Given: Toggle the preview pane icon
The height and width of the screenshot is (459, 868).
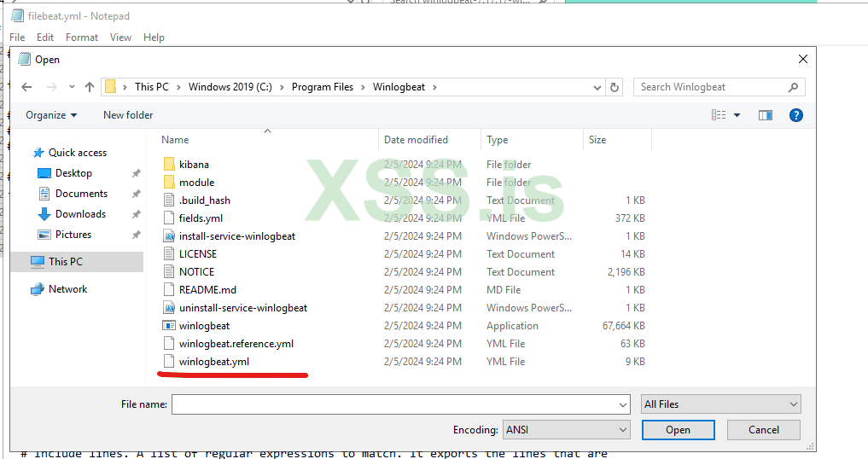Looking at the screenshot, I should [x=766, y=115].
